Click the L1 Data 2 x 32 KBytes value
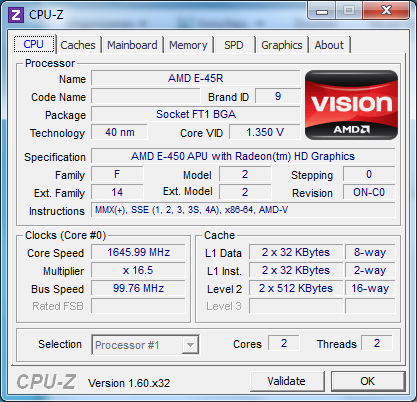The width and height of the screenshot is (417, 402). [x=296, y=252]
